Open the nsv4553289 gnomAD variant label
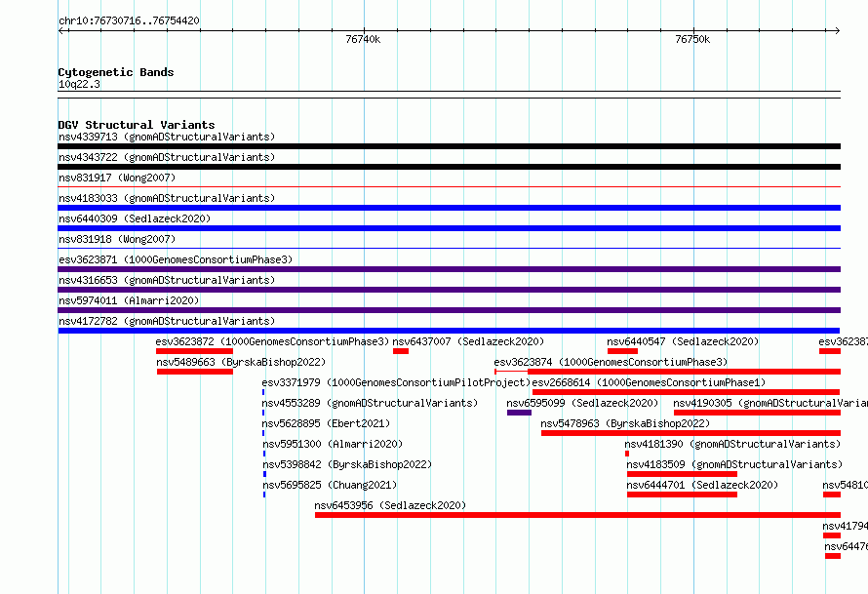 tap(370, 403)
